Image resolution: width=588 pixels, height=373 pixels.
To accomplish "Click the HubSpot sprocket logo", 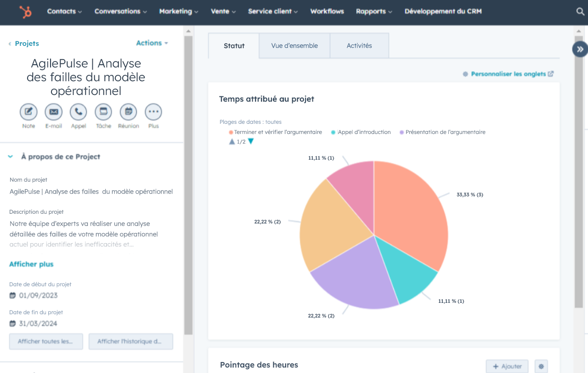I will (26, 12).
